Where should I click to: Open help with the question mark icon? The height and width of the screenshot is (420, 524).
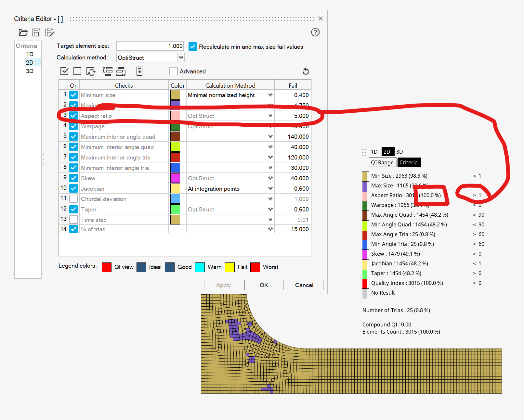click(315, 32)
